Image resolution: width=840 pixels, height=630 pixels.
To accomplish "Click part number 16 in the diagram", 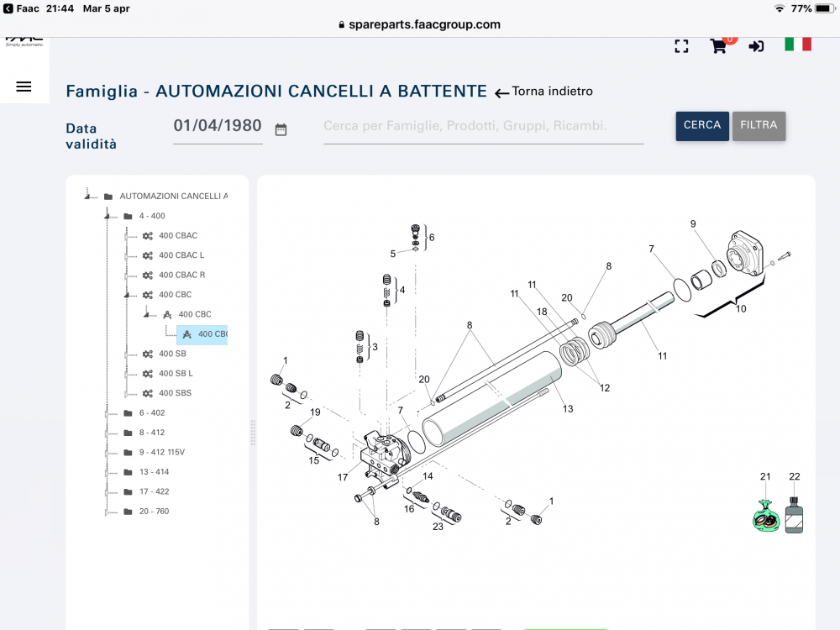I will coord(409,509).
